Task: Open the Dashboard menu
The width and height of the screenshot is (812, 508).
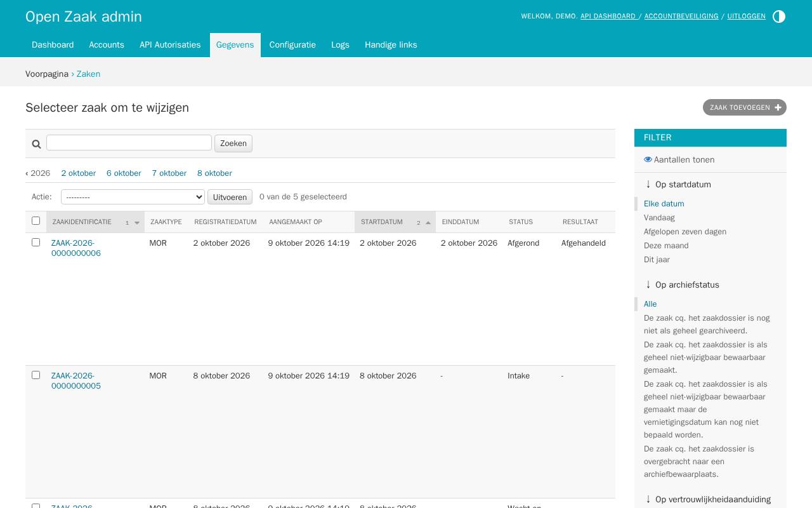Action: pos(53,45)
